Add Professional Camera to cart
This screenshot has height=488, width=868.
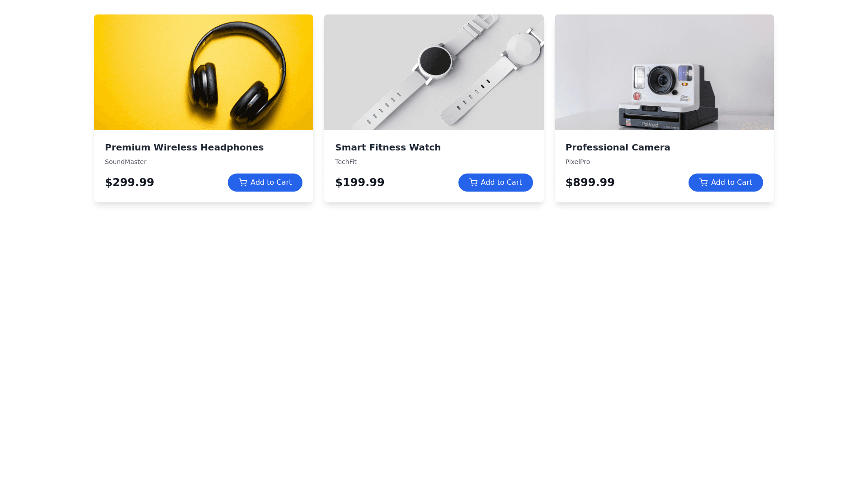point(726,183)
